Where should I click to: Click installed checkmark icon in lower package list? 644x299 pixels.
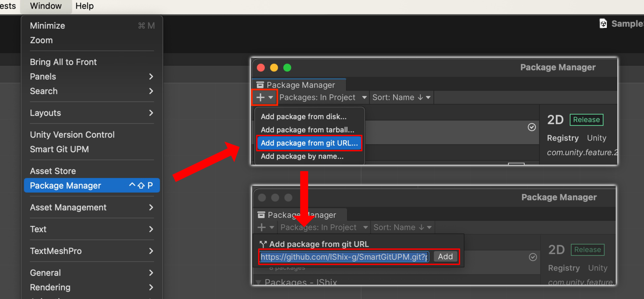tap(533, 257)
